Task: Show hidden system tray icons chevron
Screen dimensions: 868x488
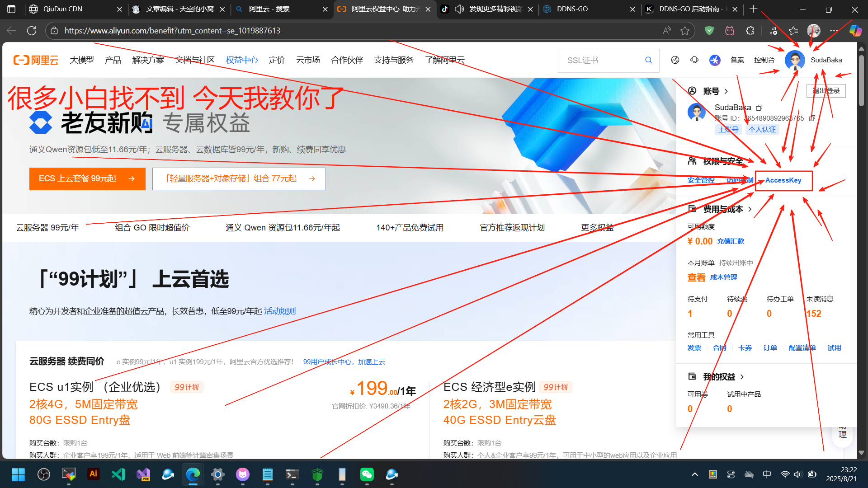Action: (694, 474)
